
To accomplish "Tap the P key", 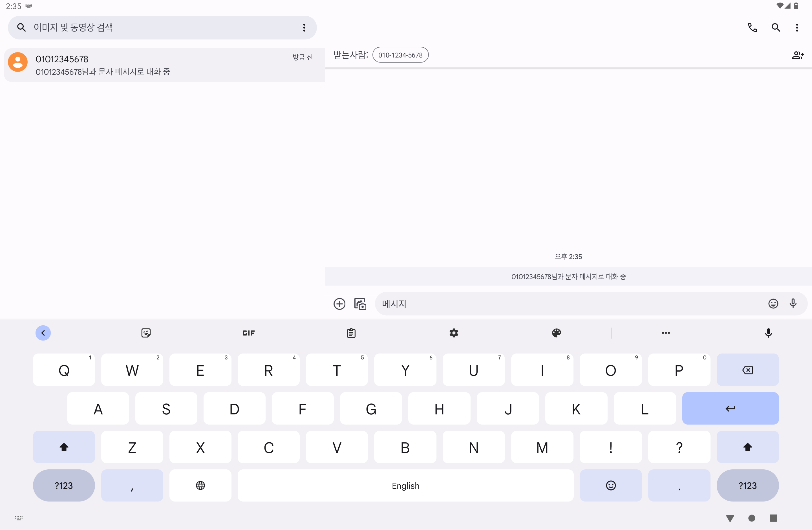I will (x=679, y=370).
